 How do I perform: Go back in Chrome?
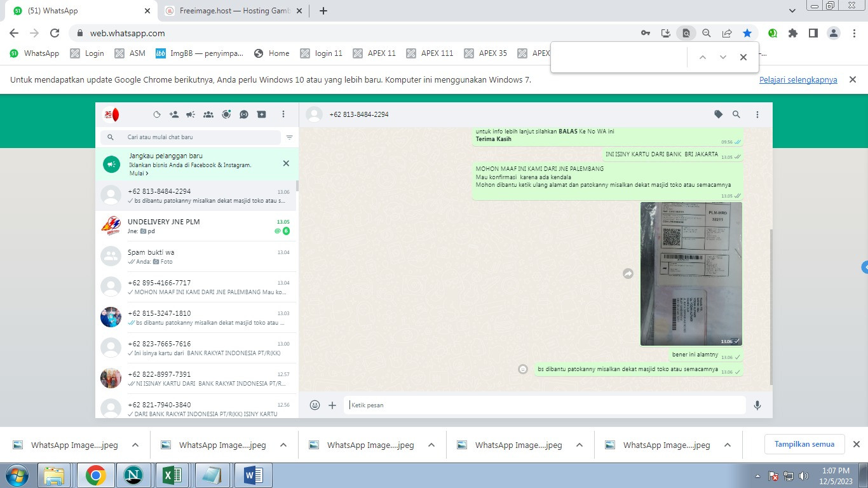tap(14, 33)
